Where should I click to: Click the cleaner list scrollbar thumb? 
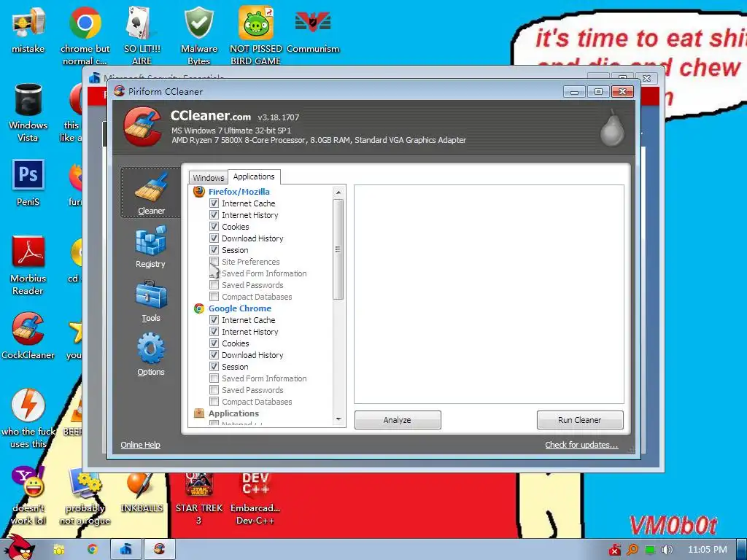pyautogui.click(x=338, y=249)
